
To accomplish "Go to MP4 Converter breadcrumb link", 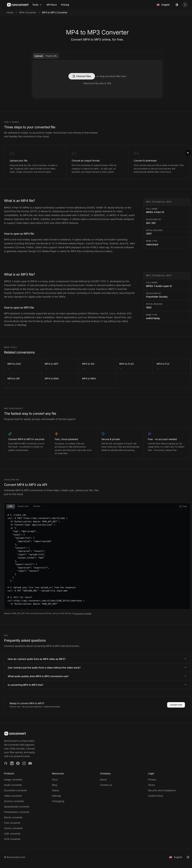I will point(28,13).
